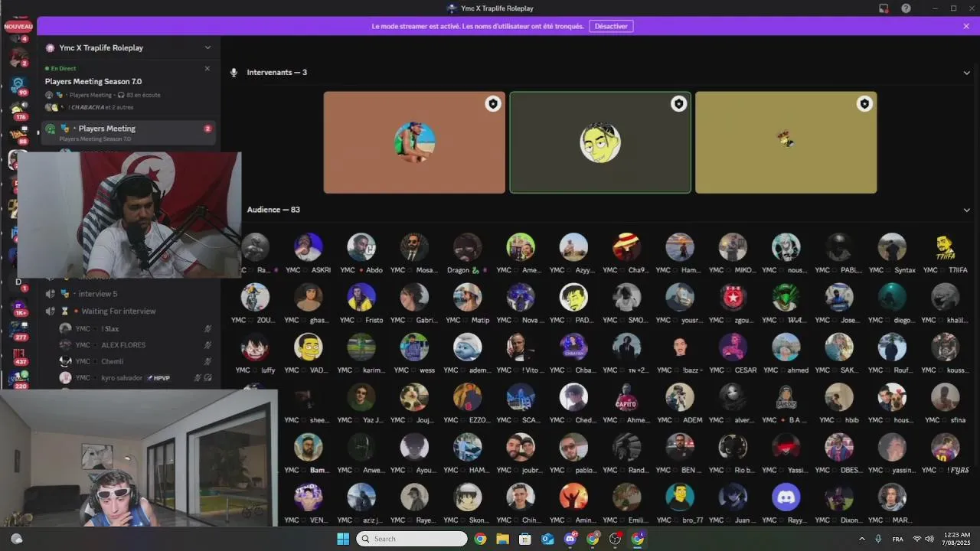Screen dimensions: 980x551
Task: Open audience member ahmed's avatar
Action: (x=786, y=347)
